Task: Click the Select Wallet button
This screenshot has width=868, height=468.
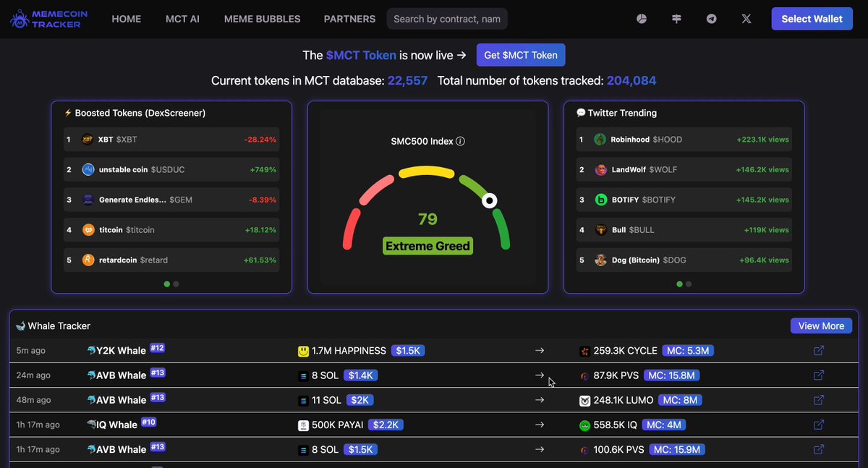Action: pyautogui.click(x=812, y=19)
